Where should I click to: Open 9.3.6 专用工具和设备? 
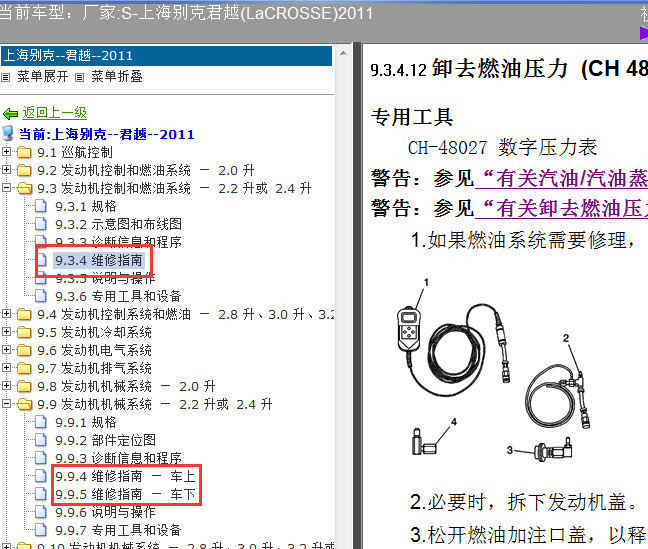(118, 296)
